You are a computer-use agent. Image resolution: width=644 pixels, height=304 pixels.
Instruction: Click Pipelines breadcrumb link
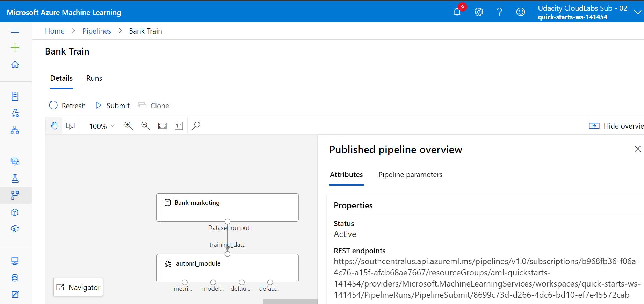[97, 31]
